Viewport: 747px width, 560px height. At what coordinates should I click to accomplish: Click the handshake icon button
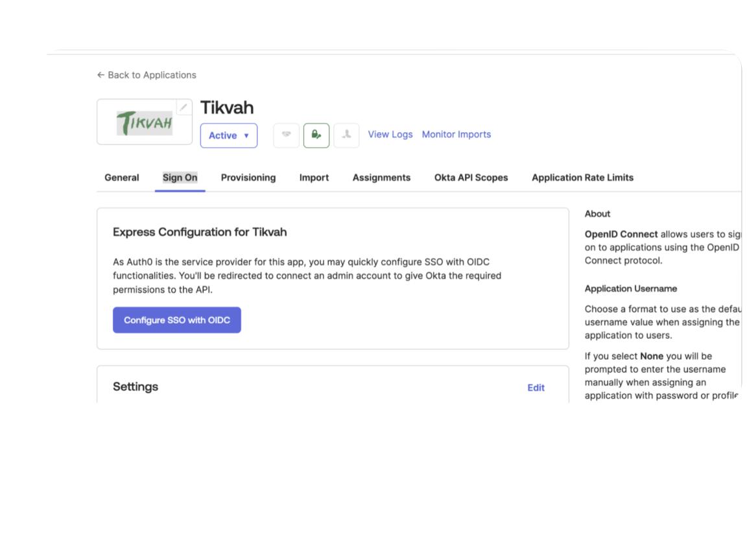tap(287, 135)
